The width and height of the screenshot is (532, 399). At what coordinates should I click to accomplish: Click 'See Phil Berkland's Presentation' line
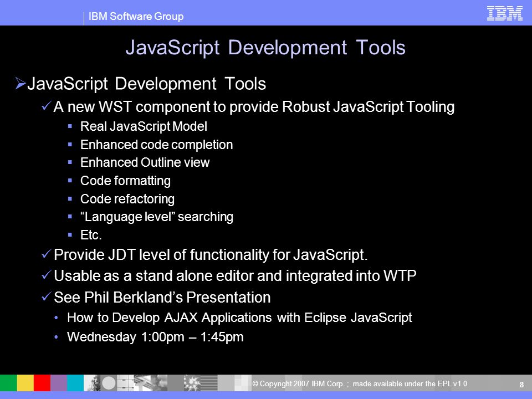(162, 298)
